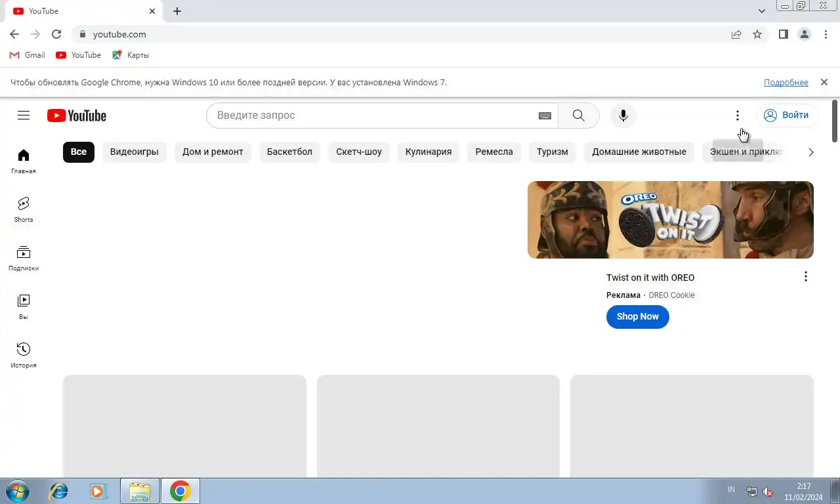Image resolution: width=840 pixels, height=504 pixels.
Task: Bookmark this page with star icon
Action: click(757, 34)
